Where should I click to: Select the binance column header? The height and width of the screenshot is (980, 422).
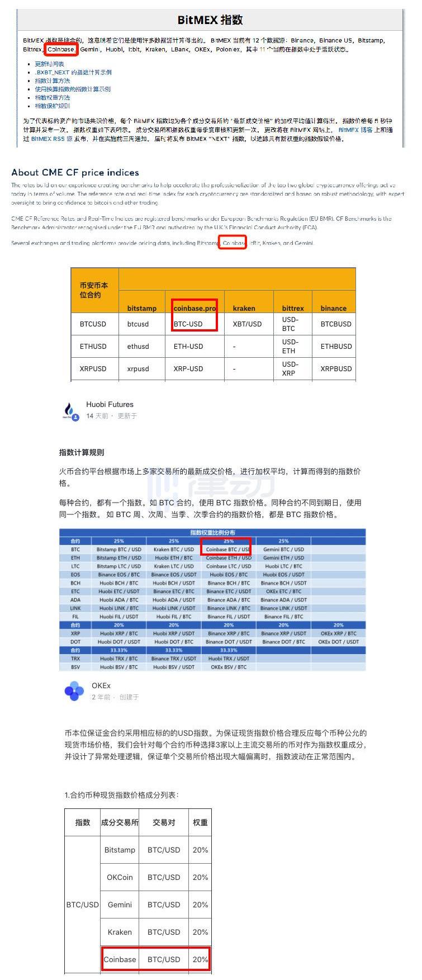pos(333,308)
